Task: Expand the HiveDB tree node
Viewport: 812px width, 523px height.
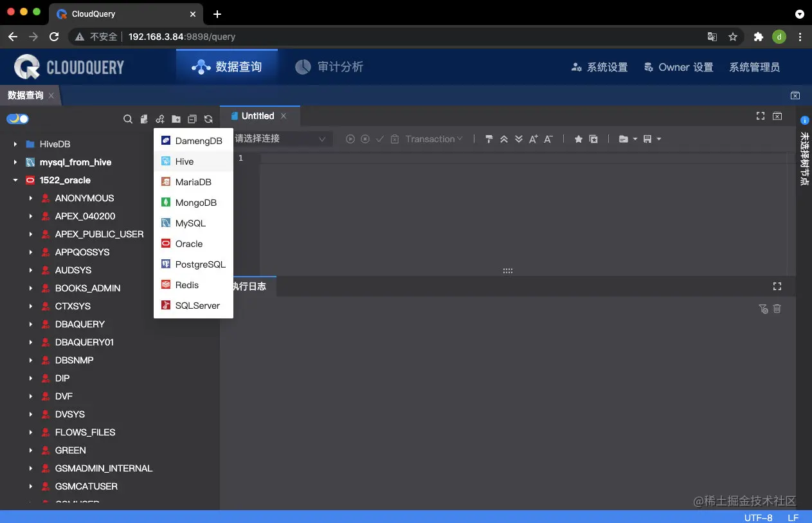Action: (15, 144)
